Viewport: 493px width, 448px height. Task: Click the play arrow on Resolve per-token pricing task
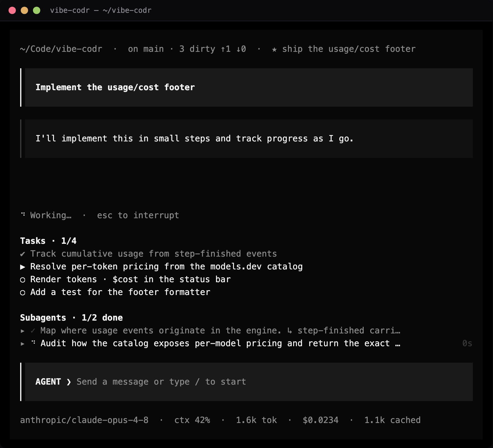[23, 267]
